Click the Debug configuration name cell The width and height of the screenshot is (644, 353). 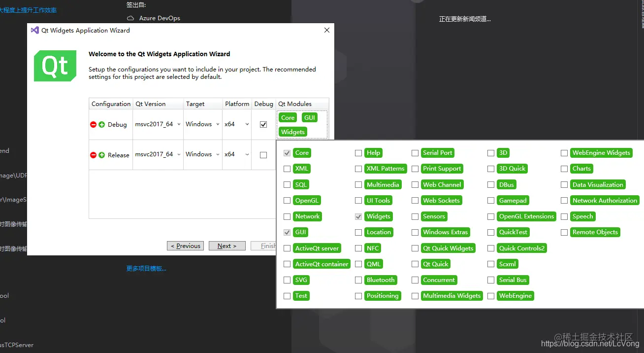[117, 125]
